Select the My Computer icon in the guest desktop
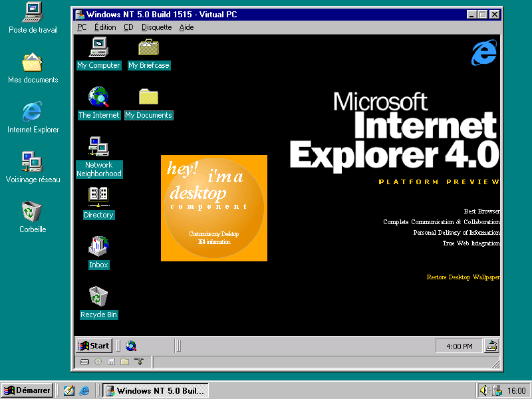 tap(98, 47)
